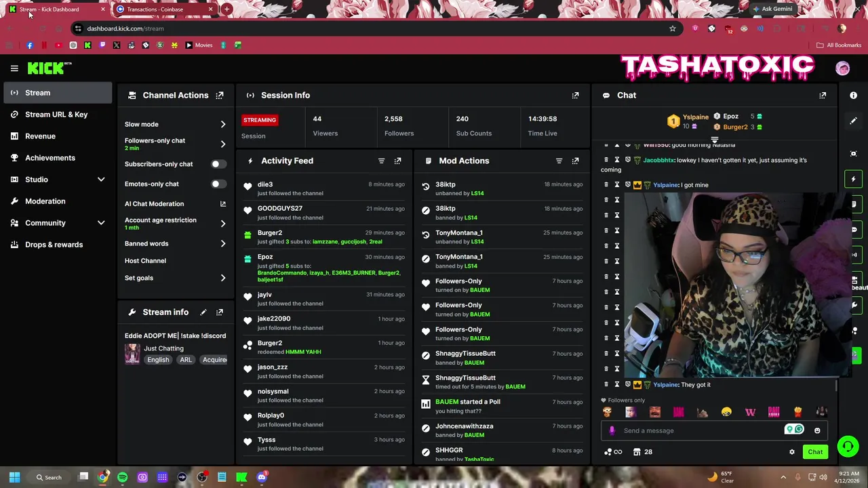
Task: Open the Facebook bookmark
Action: [x=30, y=45]
